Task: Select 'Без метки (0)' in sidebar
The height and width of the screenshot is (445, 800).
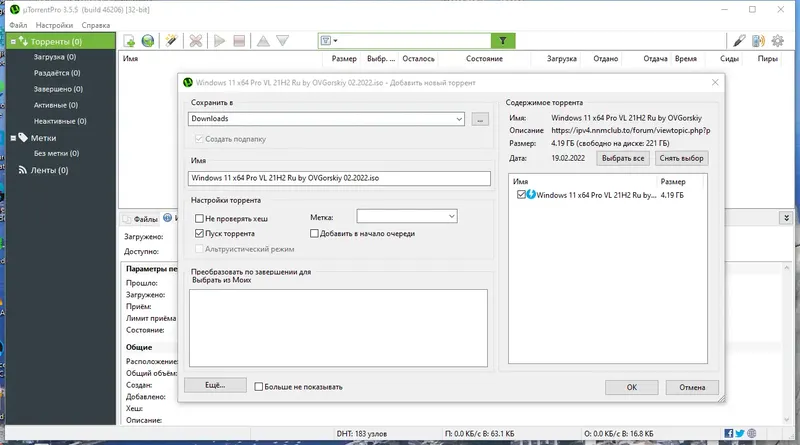Action: pyautogui.click(x=56, y=153)
